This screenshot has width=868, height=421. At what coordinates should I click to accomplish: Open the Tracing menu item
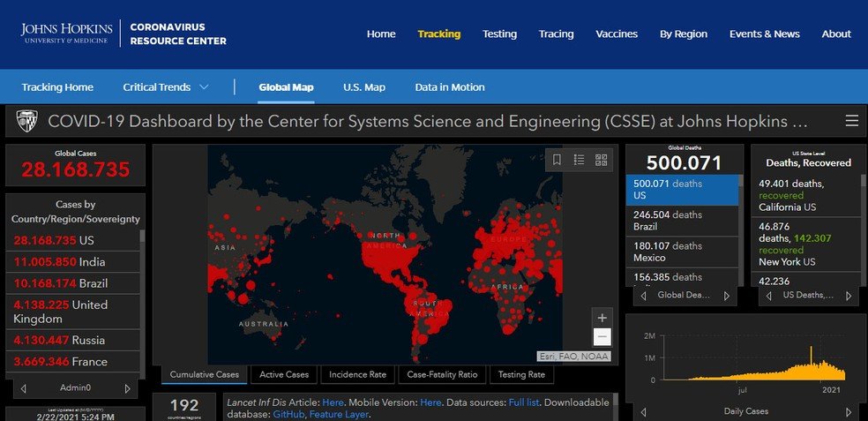(557, 34)
